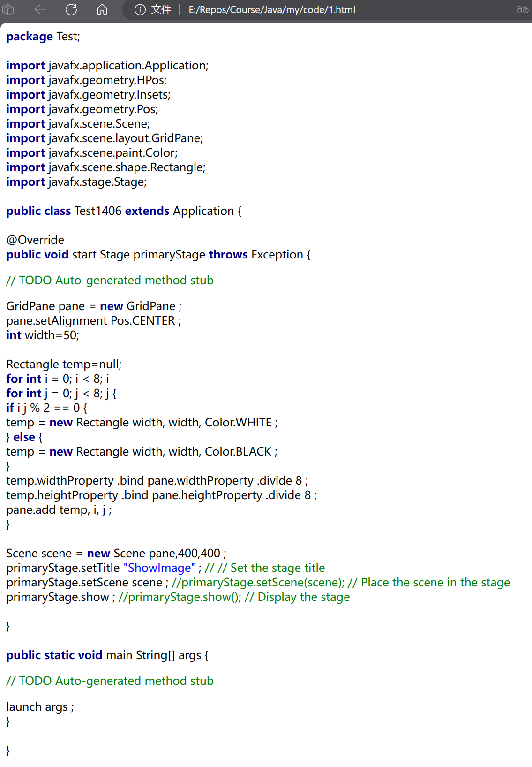The width and height of the screenshot is (532, 767).
Task: Click the browser back arrow
Action: pos(40,9)
